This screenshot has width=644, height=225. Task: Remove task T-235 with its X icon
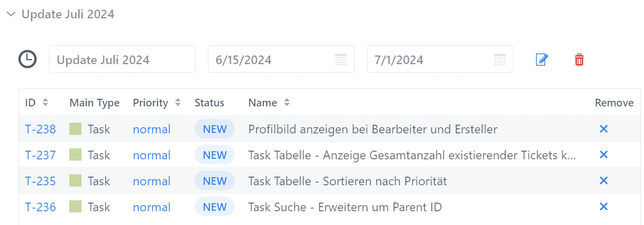click(x=604, y=181)
